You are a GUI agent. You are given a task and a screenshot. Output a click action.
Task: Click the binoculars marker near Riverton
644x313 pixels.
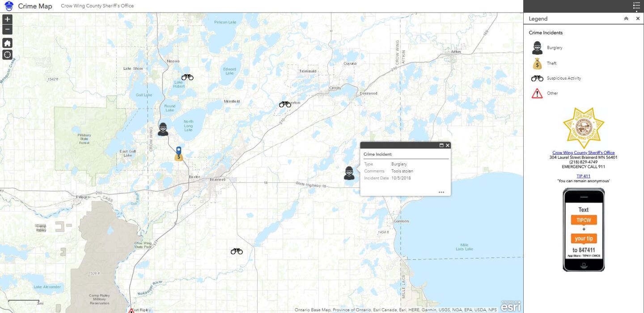point(284,104)
